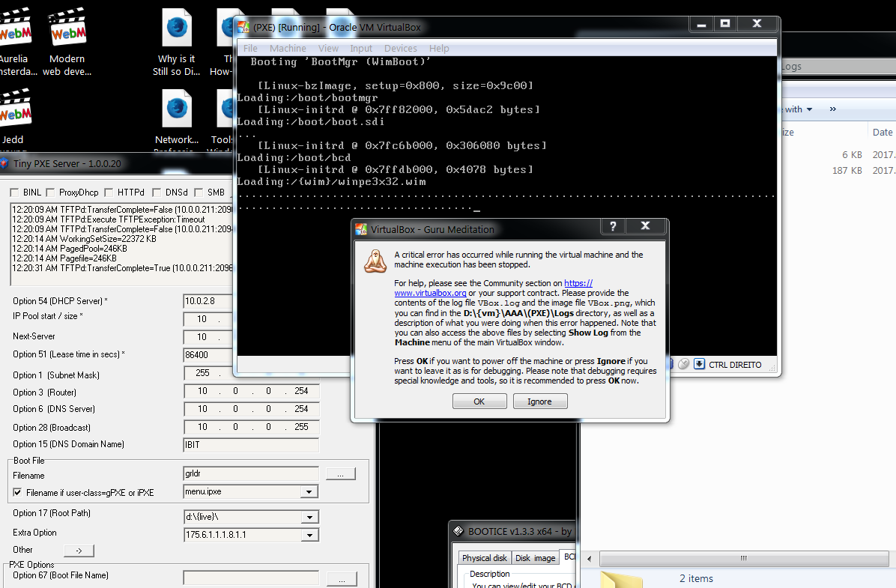Click the Tiny PXE Server title bar icon
Screen dimensions: 896x588
click(x=4, y=163)
